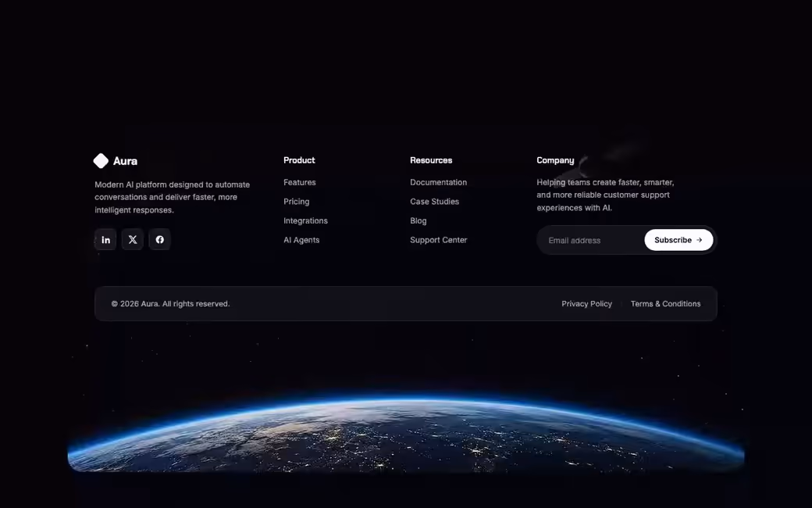Click the 'Helping teams create faster' text
The height and width of the screenshot is (508, 812).
[x=605, y=195]
